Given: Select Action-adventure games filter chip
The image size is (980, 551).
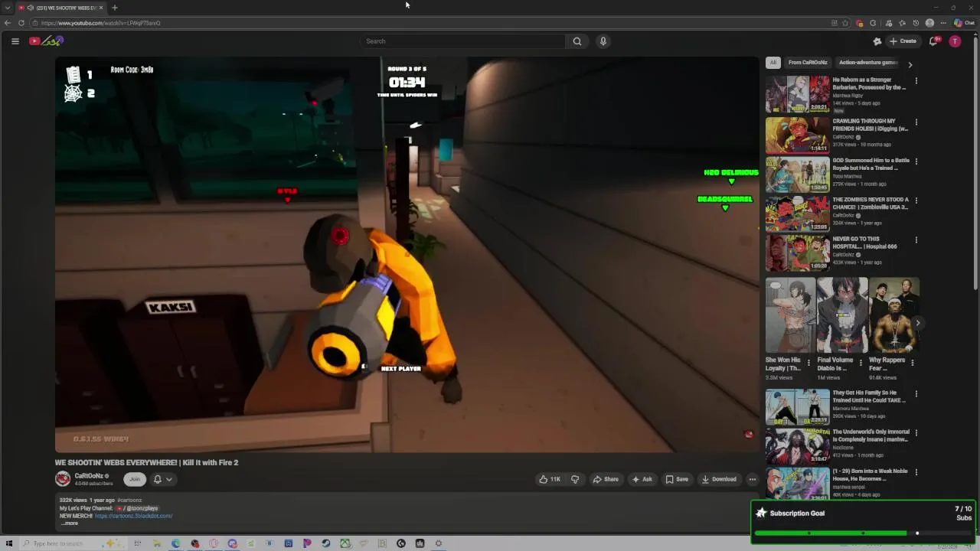Looking at the screenshot, I should 867,63.
